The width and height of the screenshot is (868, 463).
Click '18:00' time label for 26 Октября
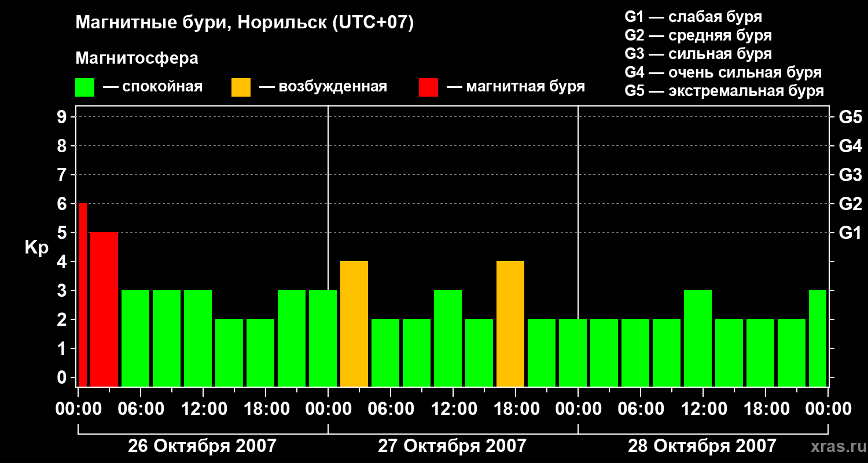click(266, 409)
